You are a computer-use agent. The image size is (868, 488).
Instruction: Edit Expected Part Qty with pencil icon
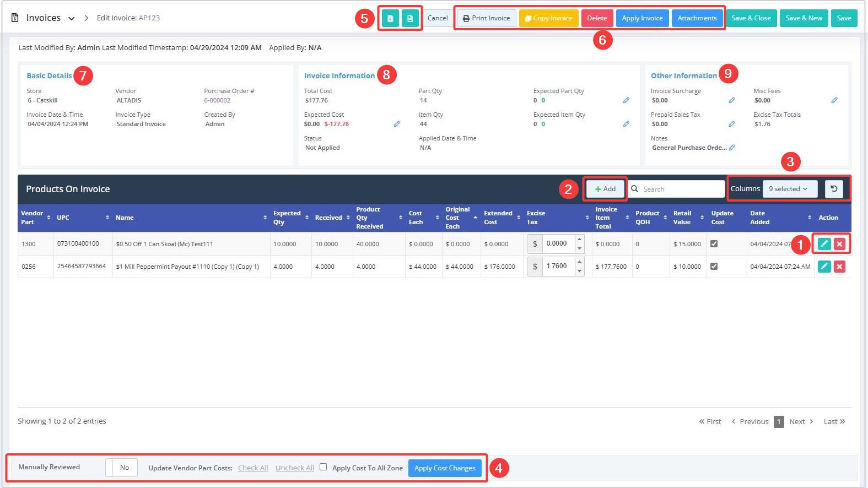pyautogui.click(x=626, y=100)
